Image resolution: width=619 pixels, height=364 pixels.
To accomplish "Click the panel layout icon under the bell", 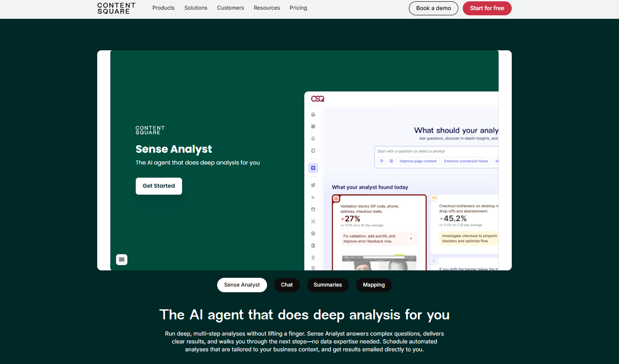I will coord(313,150).
